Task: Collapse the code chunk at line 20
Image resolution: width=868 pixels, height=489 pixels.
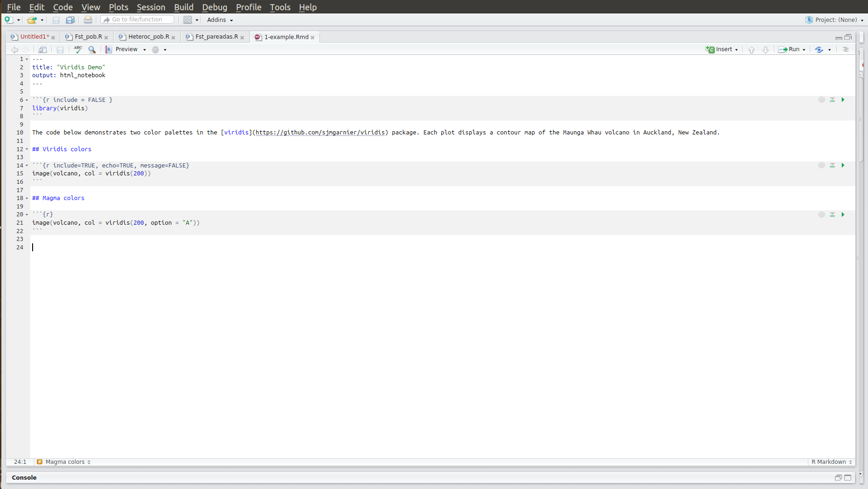Action: [x=27, y=214]
